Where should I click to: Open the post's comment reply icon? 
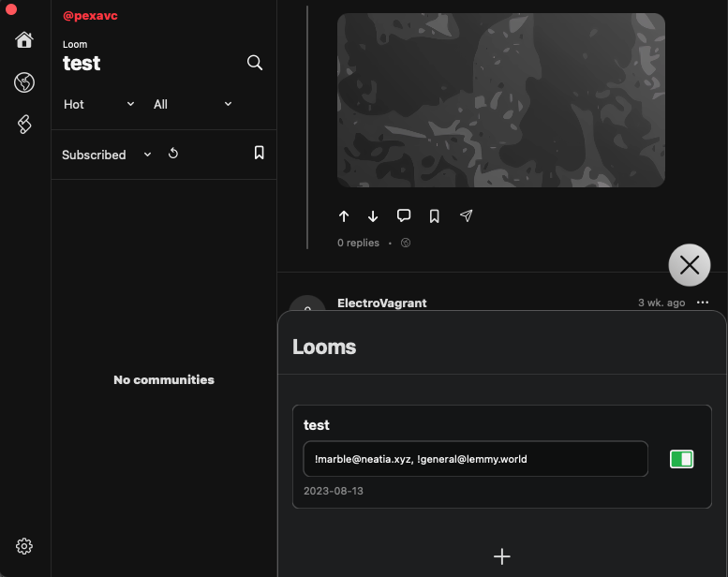click(404, 215)
